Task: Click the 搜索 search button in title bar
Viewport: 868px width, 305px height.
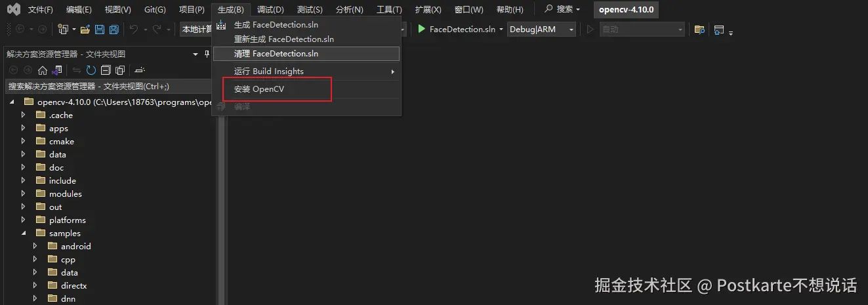Action: 562,10
